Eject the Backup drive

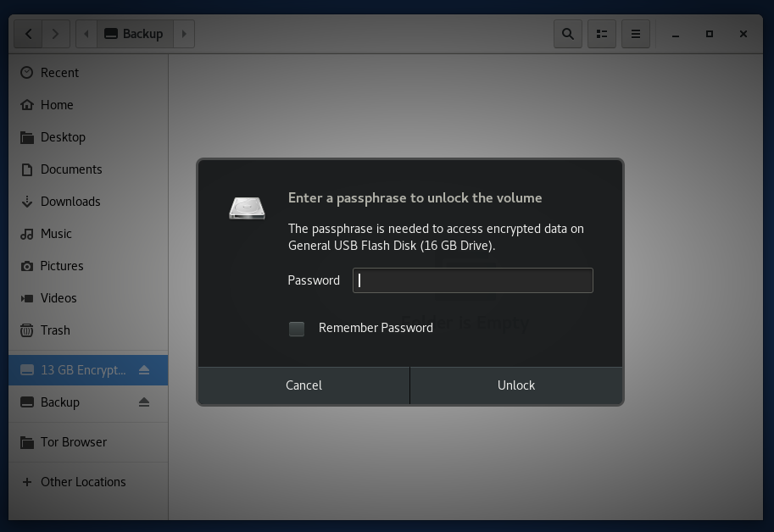tap(144, 402)
